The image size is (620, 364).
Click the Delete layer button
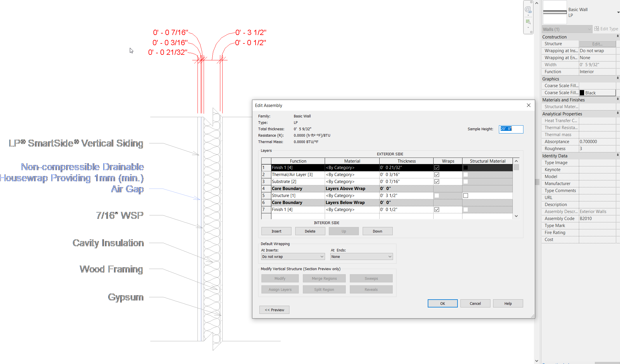pyautogui.click(x=310, y=231)
